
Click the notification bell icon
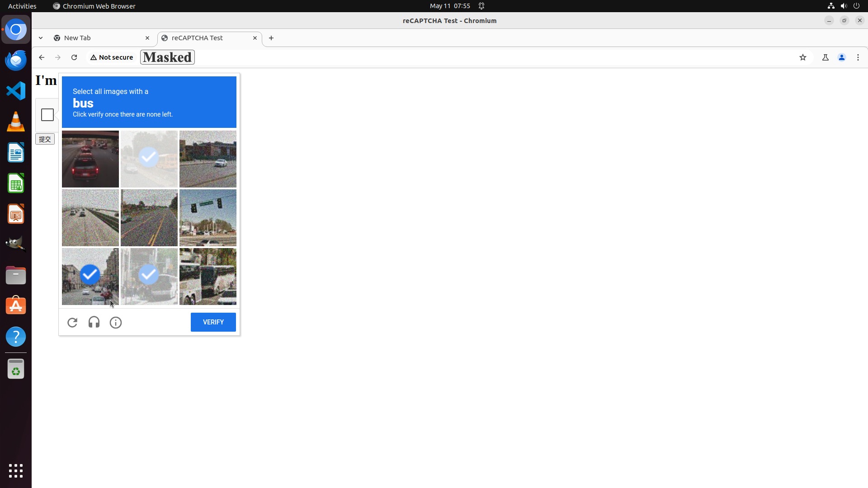tap(481, 6)
